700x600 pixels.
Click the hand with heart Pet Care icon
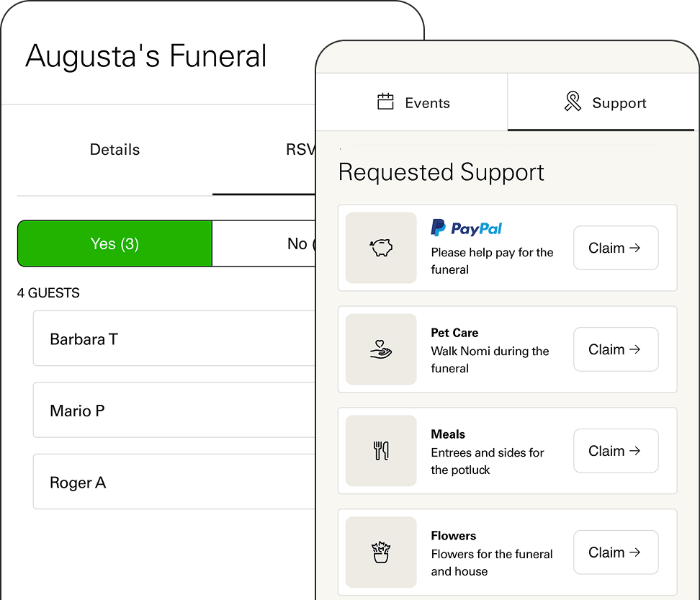click(381, 349)
